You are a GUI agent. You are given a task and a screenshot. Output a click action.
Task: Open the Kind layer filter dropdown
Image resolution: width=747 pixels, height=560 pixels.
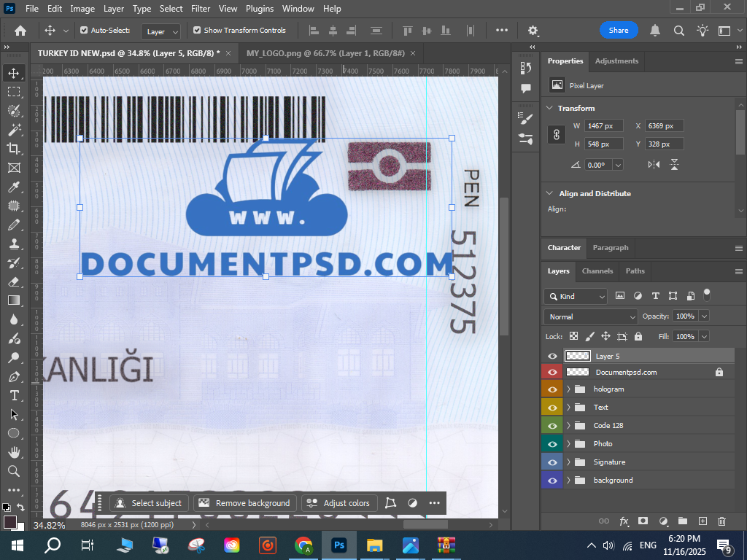(576, 296)
